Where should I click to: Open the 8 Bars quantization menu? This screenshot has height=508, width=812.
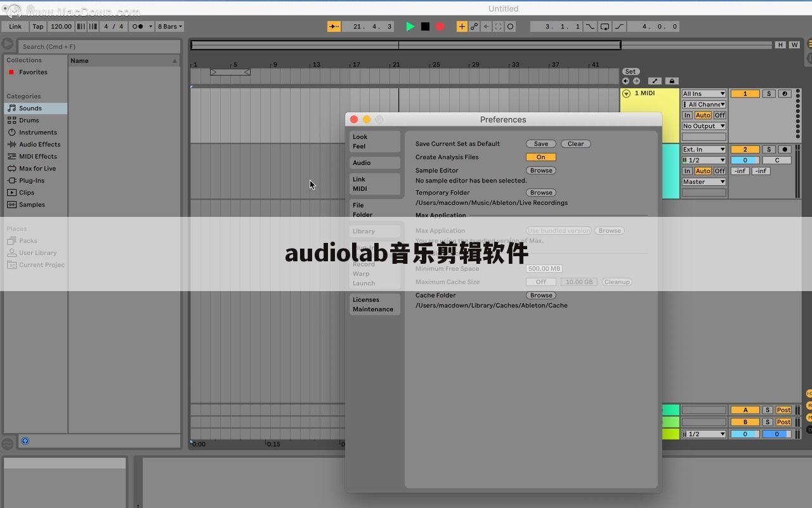pos(170,27)
